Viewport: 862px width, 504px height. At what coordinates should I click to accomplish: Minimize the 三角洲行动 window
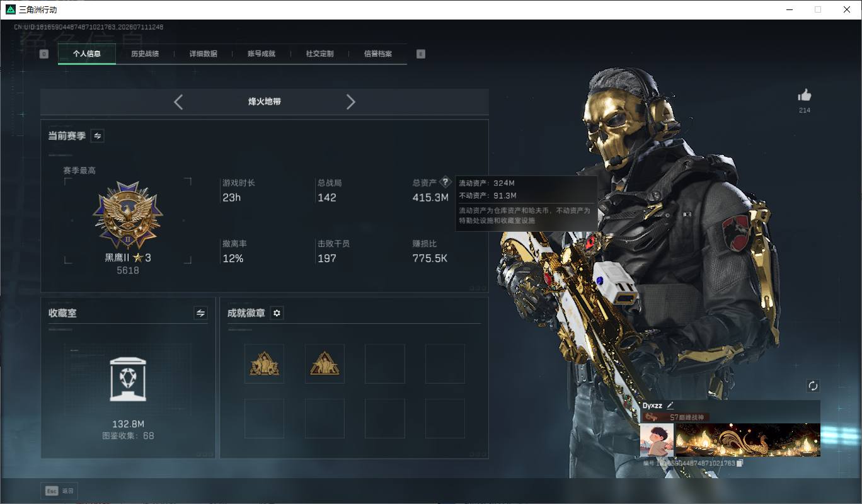point(790,9)
